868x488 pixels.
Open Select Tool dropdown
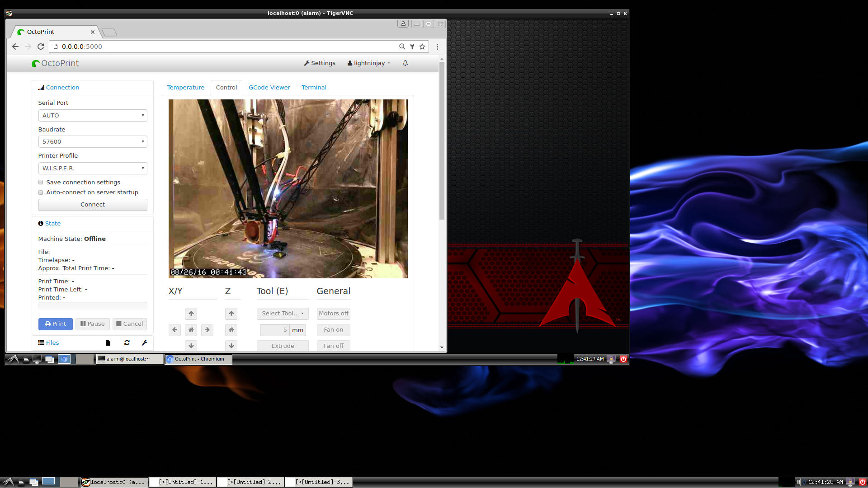(283, 314)
